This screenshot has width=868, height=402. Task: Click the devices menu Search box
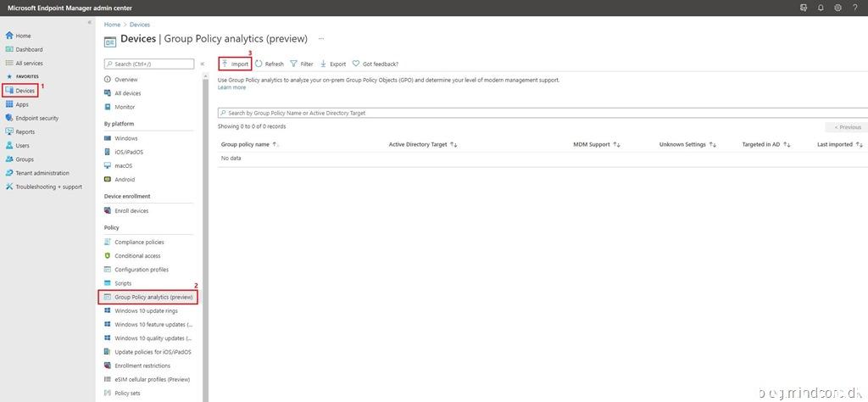[149, 64]
